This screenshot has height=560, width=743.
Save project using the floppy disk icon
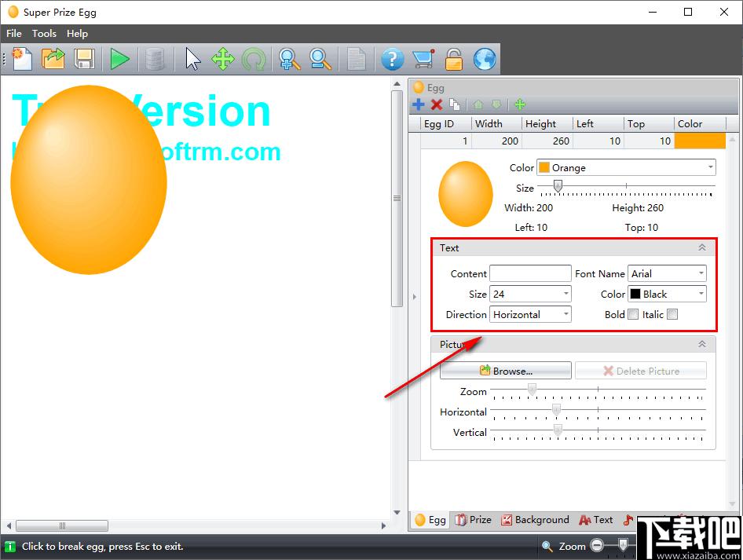[84, 59]
